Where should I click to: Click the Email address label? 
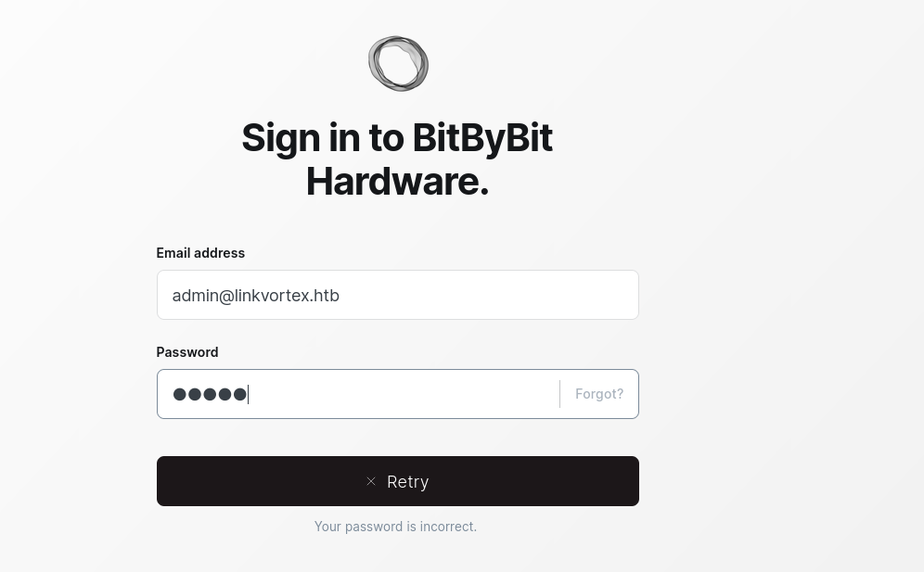click(x=200, y=253)
